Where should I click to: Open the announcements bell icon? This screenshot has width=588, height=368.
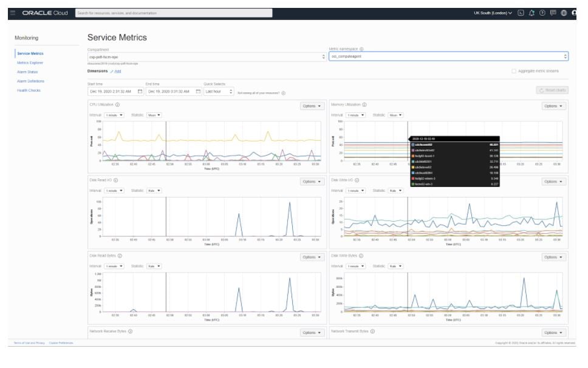click(x=532, y=13)
